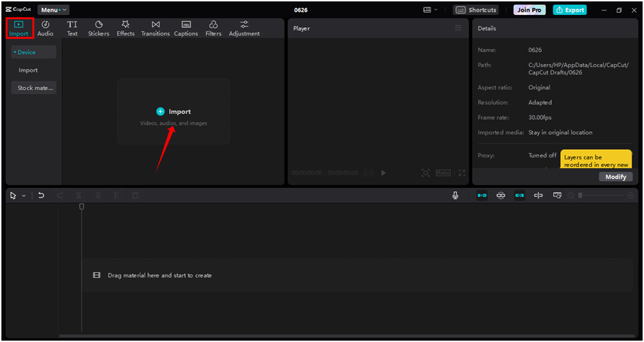Open the Captions tab
Viewport: 644px width, 342px height.
(x=186, y=29)
